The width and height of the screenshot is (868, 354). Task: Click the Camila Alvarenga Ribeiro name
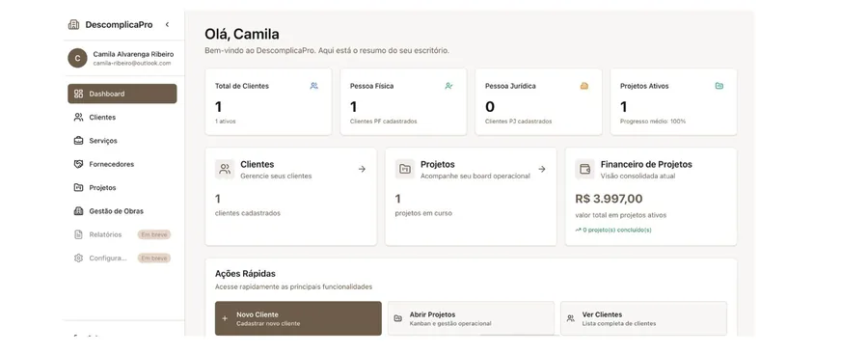pos(133,54)
